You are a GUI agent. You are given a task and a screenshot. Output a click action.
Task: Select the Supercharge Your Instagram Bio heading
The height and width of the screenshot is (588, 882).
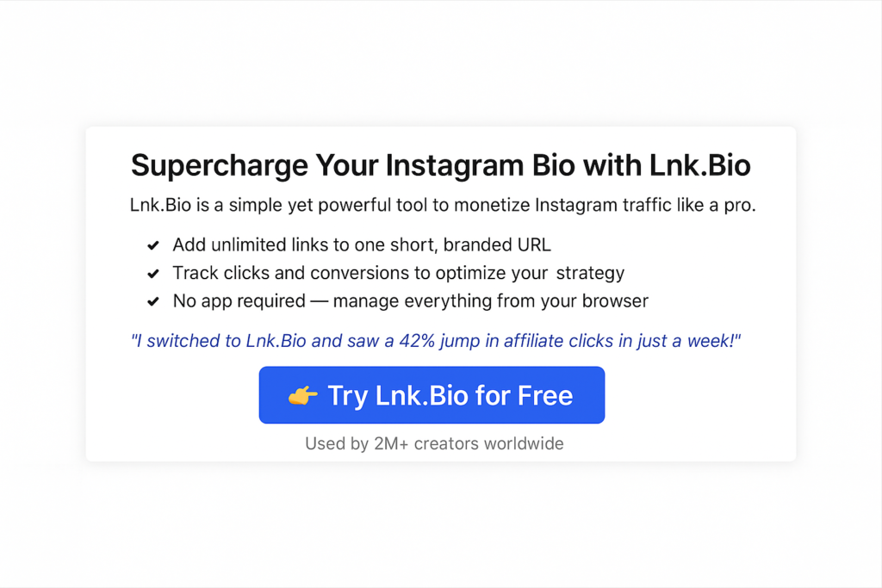[x=440, y=166]
